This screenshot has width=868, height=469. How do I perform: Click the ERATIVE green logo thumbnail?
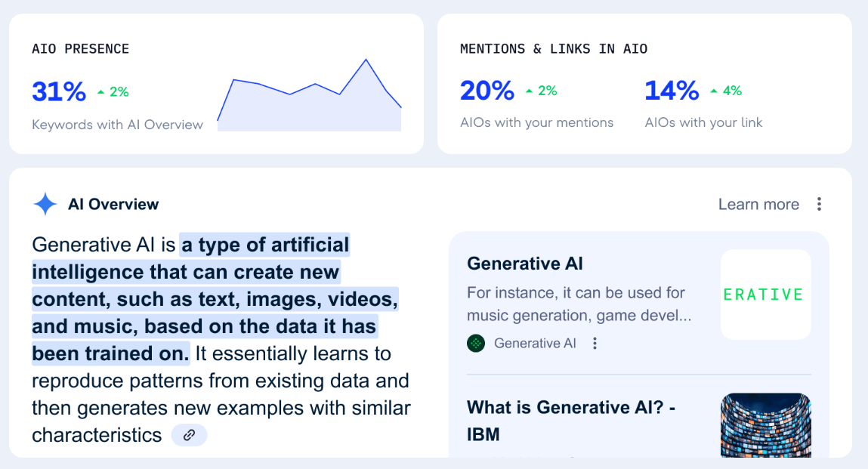click(x=765, y=295)
